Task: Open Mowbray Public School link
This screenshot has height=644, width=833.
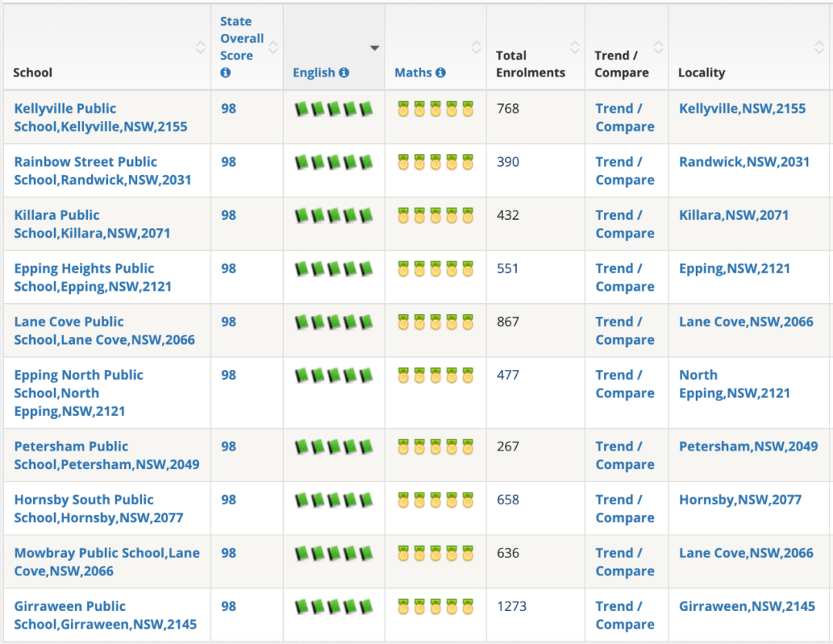Action: [x=106, y=562]
